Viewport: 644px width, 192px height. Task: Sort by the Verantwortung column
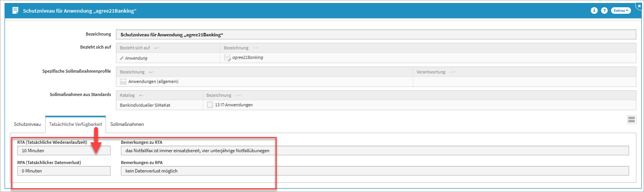coord(453,72)
